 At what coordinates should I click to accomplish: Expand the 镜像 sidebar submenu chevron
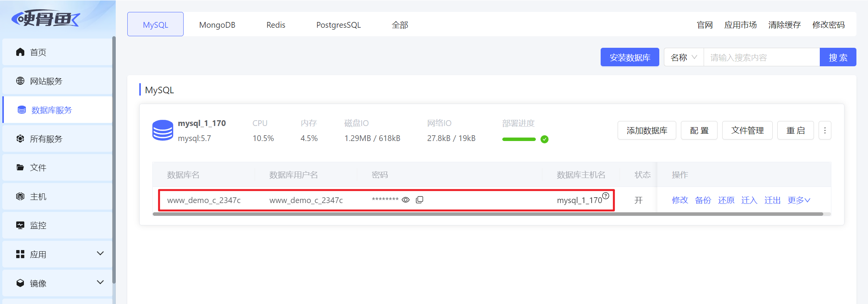pos(100,282)
